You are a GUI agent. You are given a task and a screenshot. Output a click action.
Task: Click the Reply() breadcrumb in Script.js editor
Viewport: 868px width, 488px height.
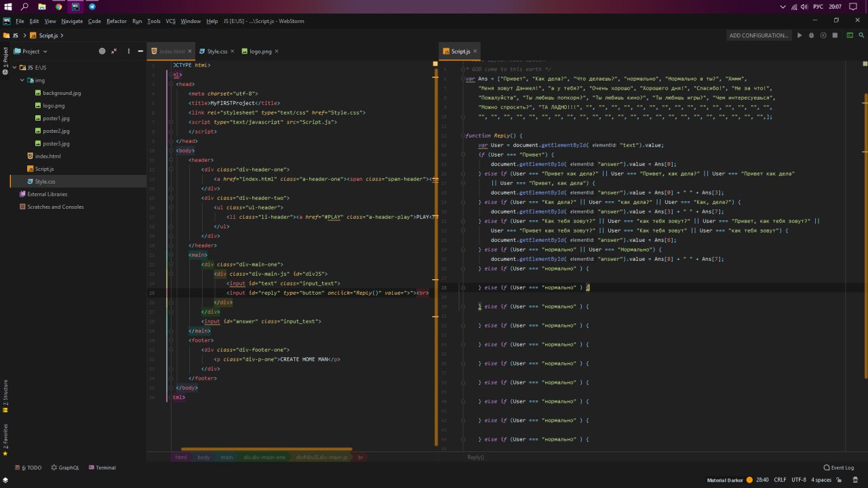pos(475,457)
